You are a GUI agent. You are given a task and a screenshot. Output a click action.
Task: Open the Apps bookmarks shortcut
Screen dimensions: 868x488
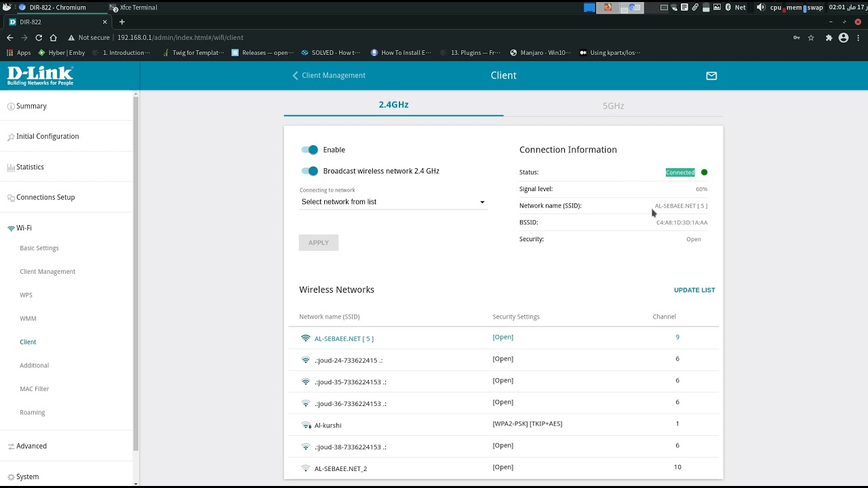19,53
